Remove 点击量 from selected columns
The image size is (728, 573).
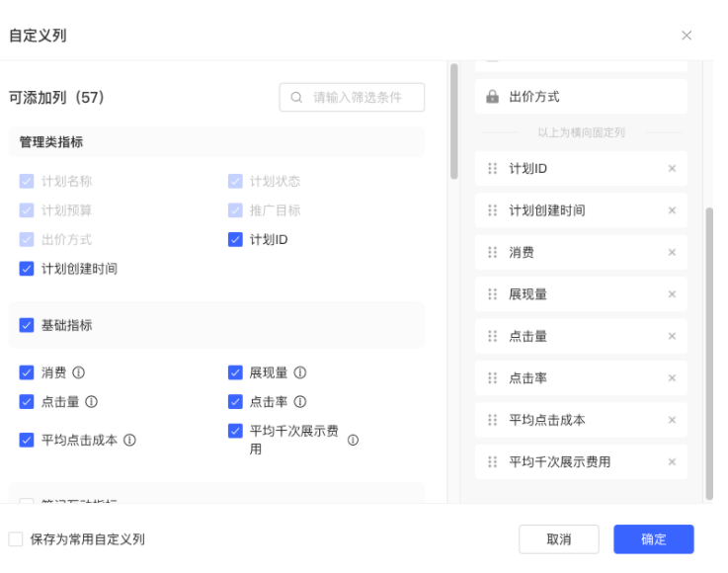(672, 336)
